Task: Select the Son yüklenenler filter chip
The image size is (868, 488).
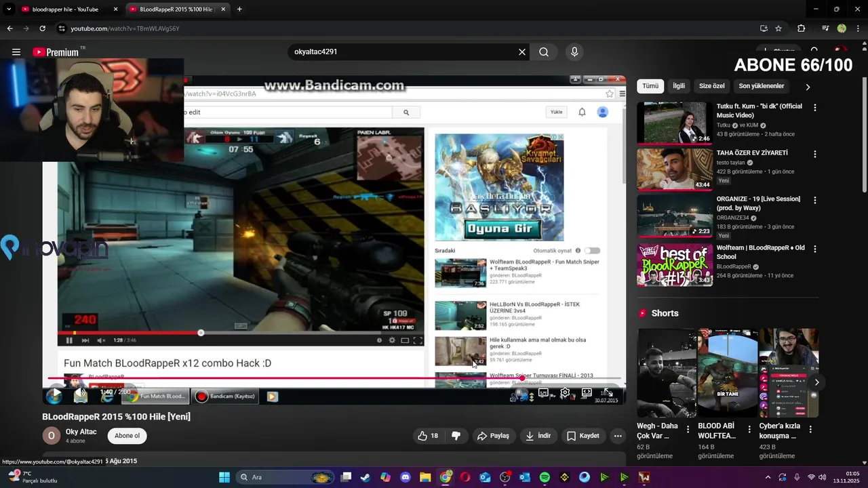Action: pyautogui.click(x=762, y=86)
